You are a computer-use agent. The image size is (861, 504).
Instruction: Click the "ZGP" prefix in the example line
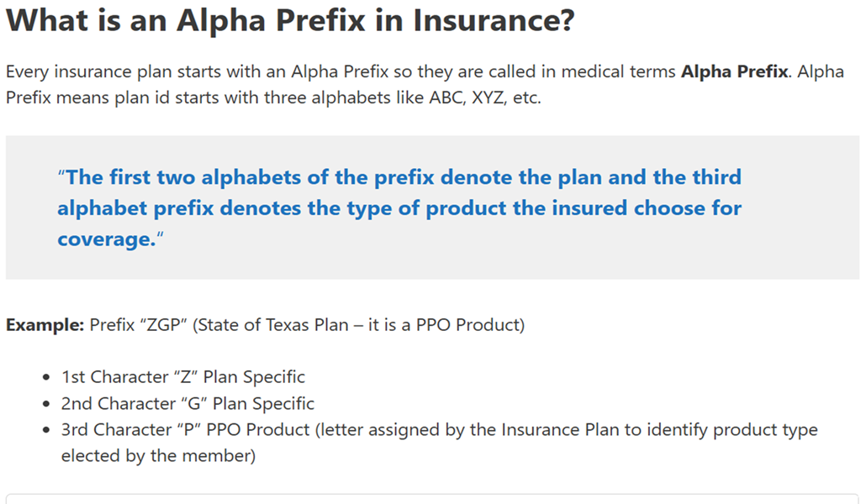(x=165, y=324)
